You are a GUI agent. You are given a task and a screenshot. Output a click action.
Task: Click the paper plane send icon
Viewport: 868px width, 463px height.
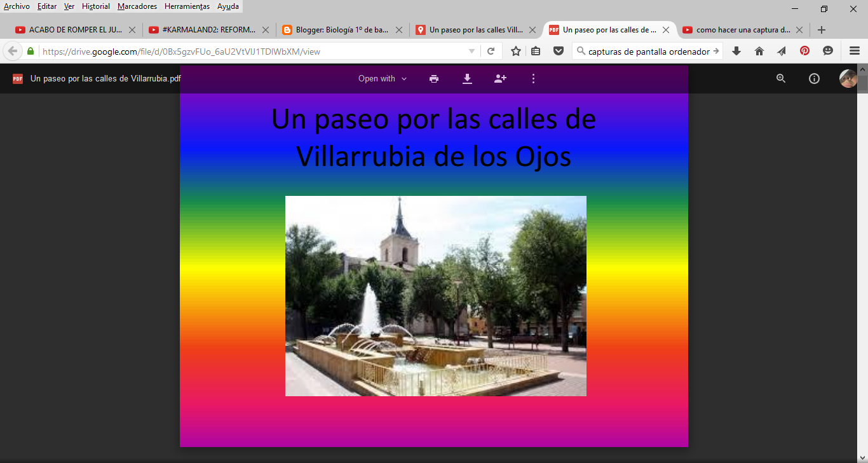(782, 52)
